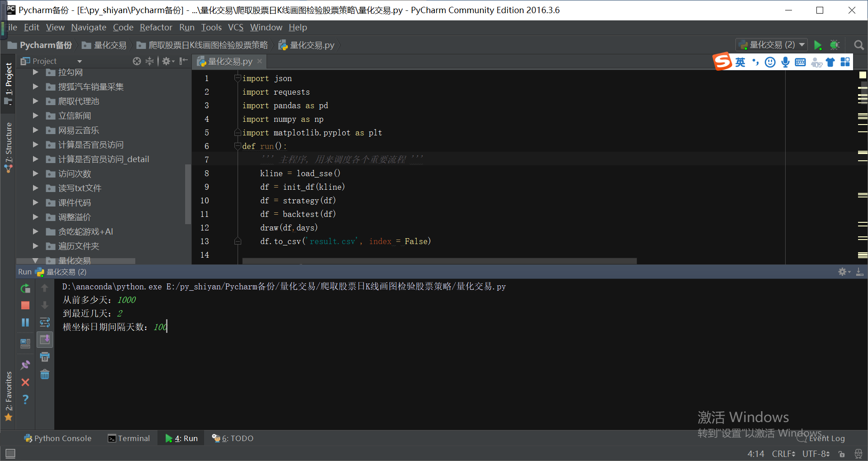Viewport: 868px width, 461px height.
Task: Open the 量化交易 (2) run configuration dropdown
Action: click(771, 45)
